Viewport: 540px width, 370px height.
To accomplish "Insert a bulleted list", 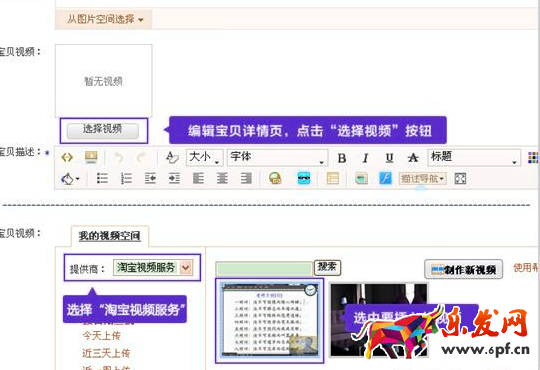I will click(102, 178).
